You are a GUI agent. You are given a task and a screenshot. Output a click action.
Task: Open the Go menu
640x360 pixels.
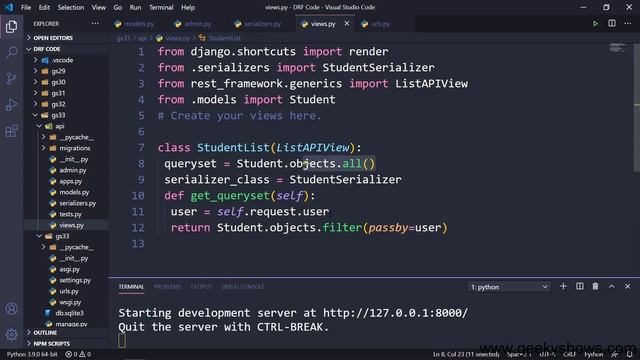pos(118,7)
